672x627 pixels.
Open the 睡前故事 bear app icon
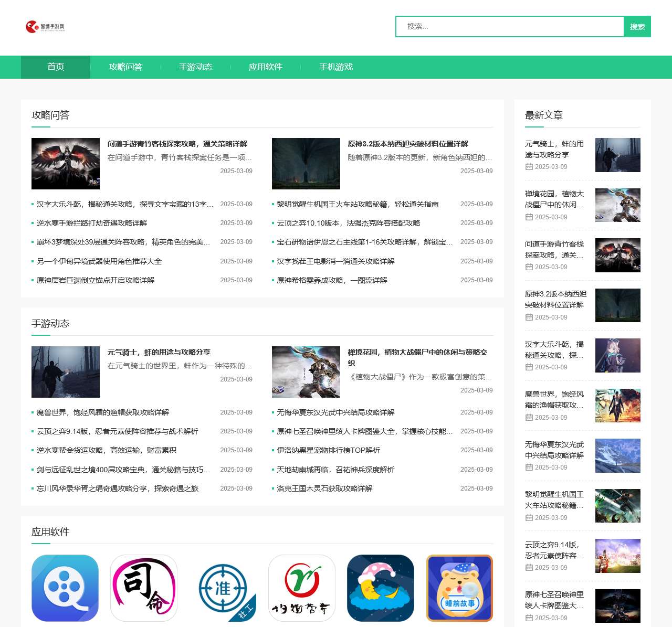click(x=459, y=588)
